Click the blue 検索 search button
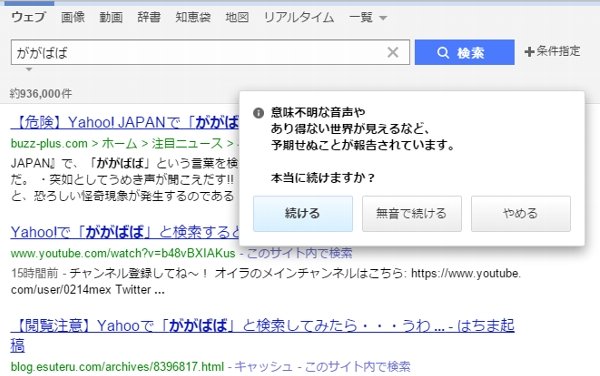Image resolution: width=600 pixels, height=376 pixels. (465, 52)
